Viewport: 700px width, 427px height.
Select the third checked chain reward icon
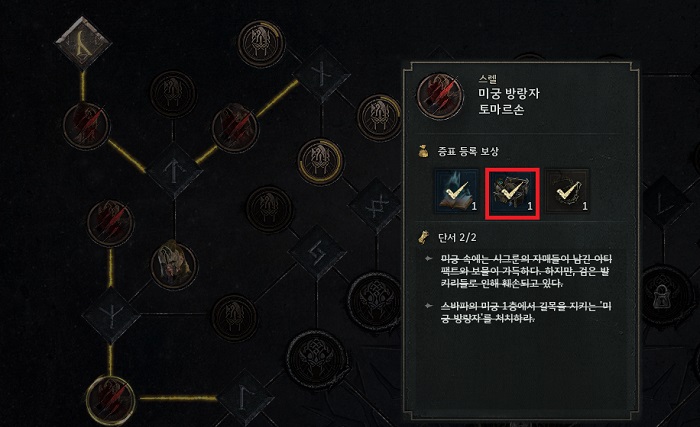point(567,192)
